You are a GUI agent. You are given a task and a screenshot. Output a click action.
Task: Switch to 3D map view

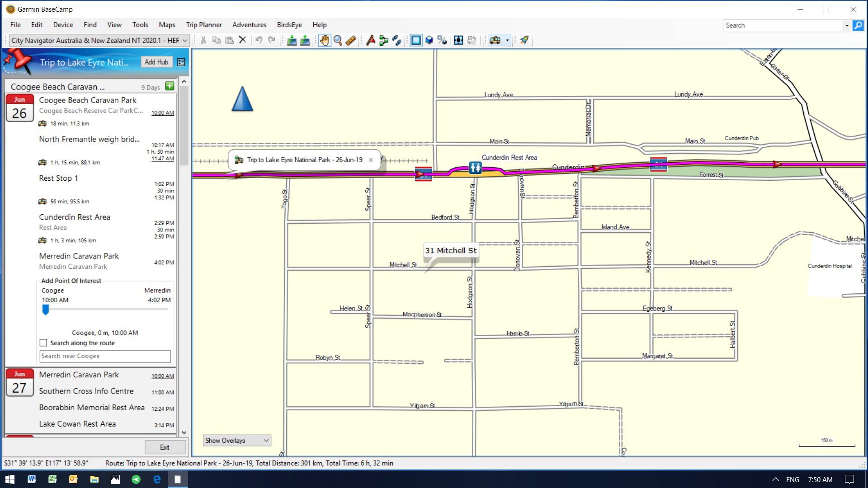pos(429,40)
